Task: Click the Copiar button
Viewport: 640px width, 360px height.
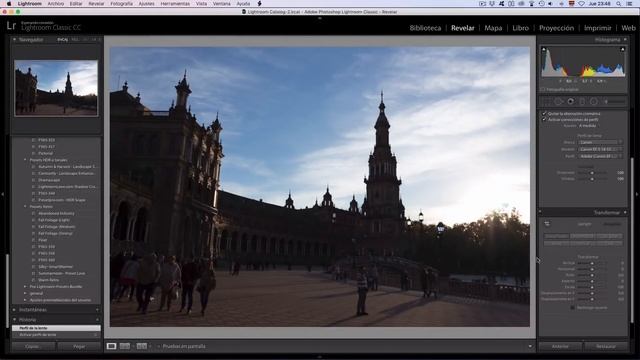Action: [x=33, y=346]
